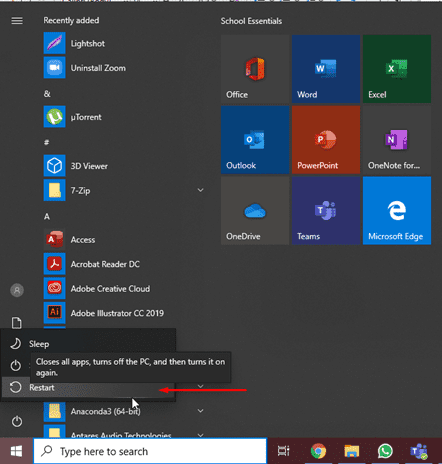Select Restart from the power menu
The height and width of the screenshot is (464, 442).
coord(88,387)
